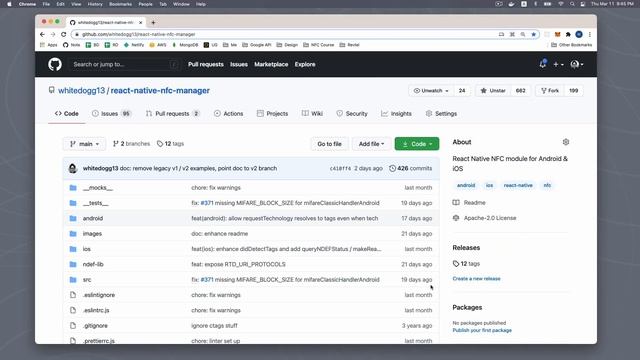
Task: Open the Chrome History menu
Action: point(95,4)
